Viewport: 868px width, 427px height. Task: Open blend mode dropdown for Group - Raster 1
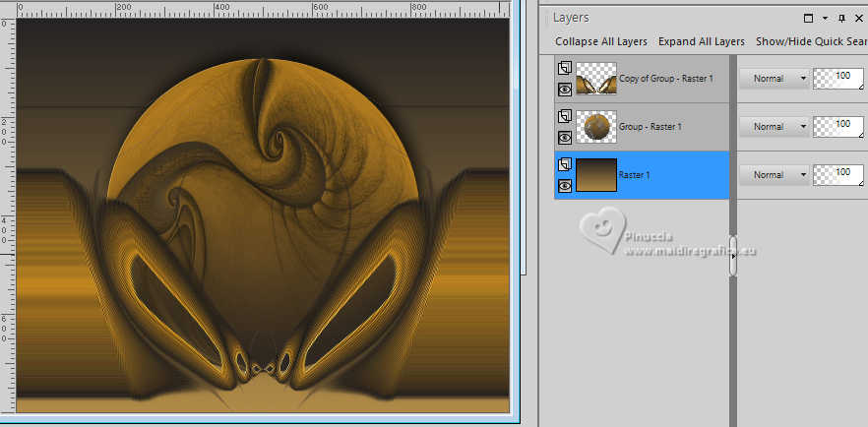774,127
